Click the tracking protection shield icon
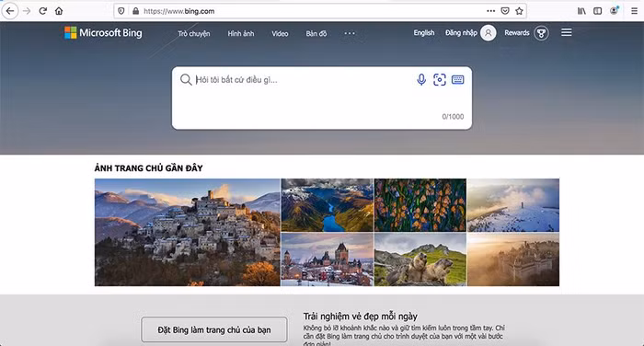The image size is (644, 346). pyautogui.click(x=121, y=11)
